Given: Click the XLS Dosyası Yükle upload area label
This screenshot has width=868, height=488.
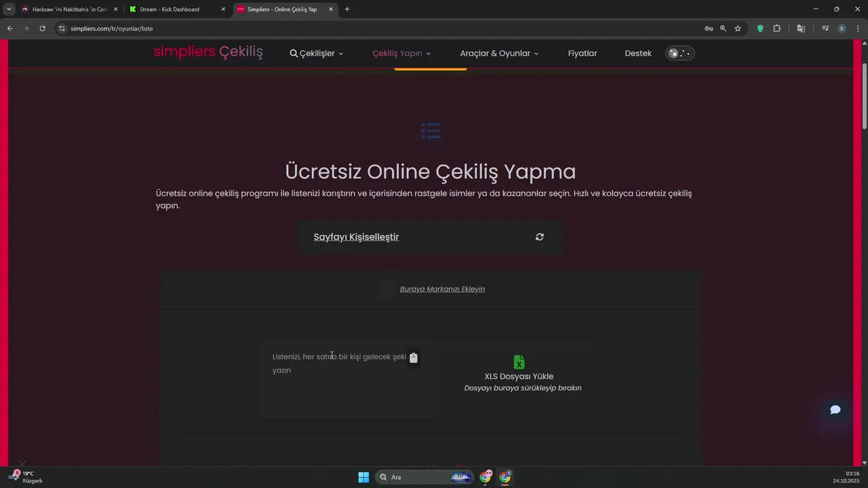Looking at the screenshot, I should [519, 376].
